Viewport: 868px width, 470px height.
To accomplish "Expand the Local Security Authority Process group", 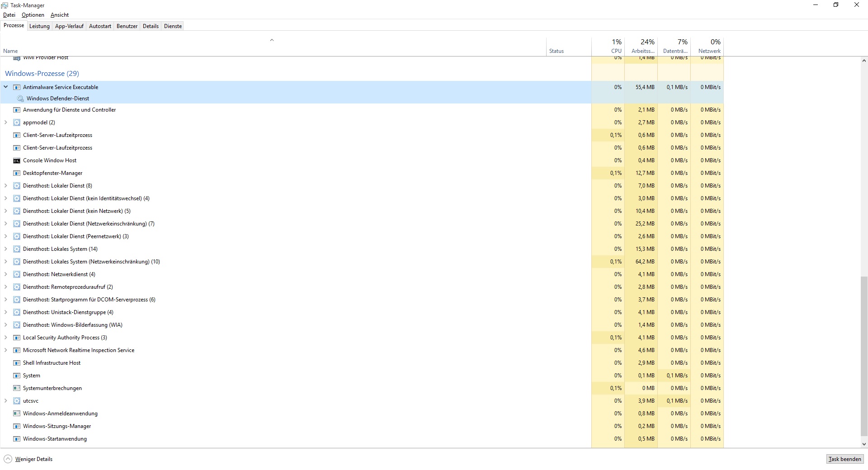I will [6, 338].
